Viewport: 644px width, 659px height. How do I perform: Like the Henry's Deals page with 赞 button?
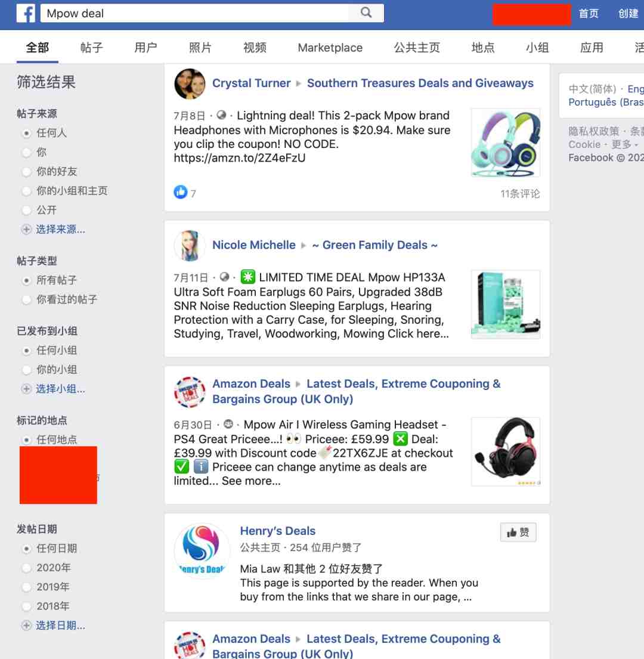(x=518, y=533)
